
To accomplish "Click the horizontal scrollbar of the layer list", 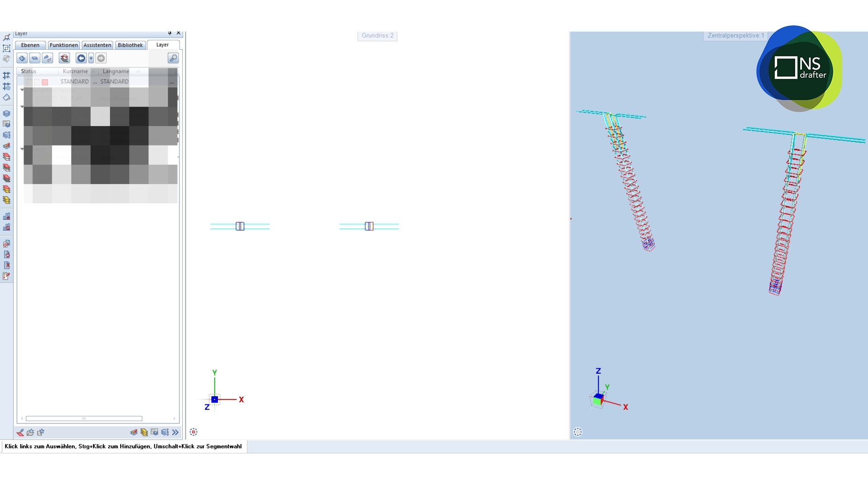I will pyautogui.click(x=84, y=419).
